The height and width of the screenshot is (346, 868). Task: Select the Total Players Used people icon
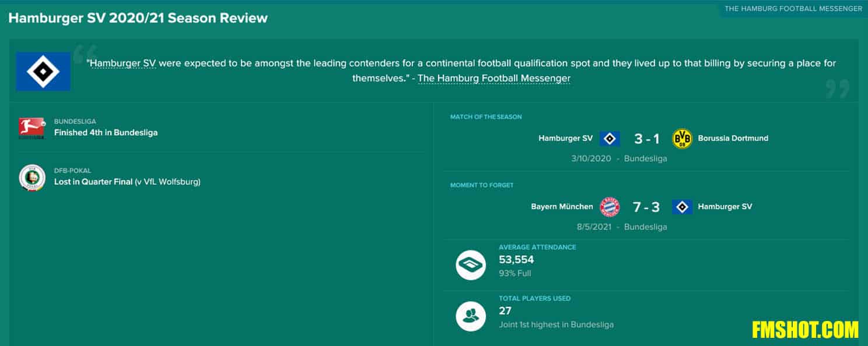click(x=471, y=316)
